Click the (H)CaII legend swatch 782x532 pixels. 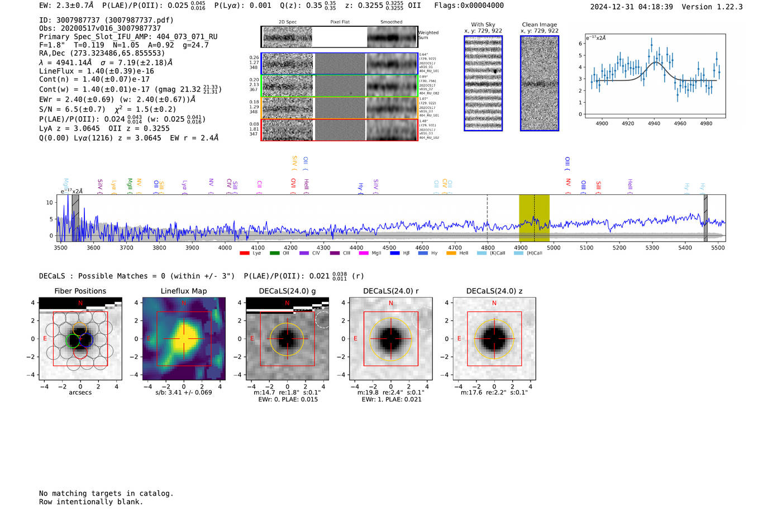coord(518,253)
